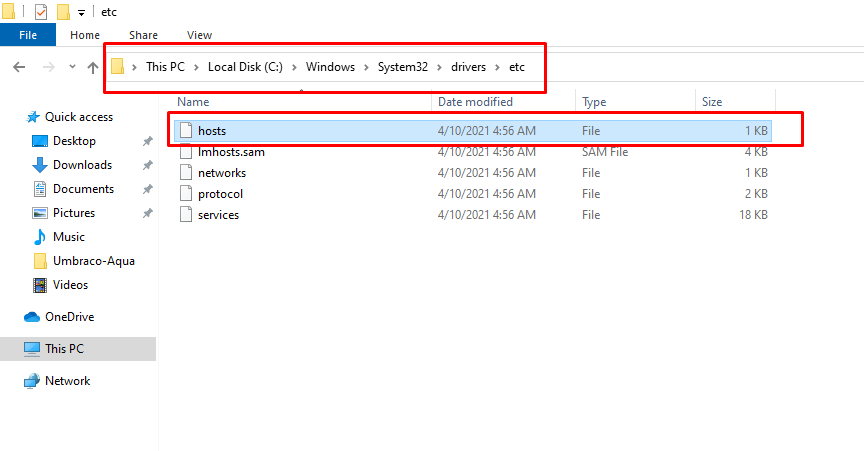Open Desktop in the navigation pane
The width and height of the screenshot is (864, 451).
[x=74, y=141]
